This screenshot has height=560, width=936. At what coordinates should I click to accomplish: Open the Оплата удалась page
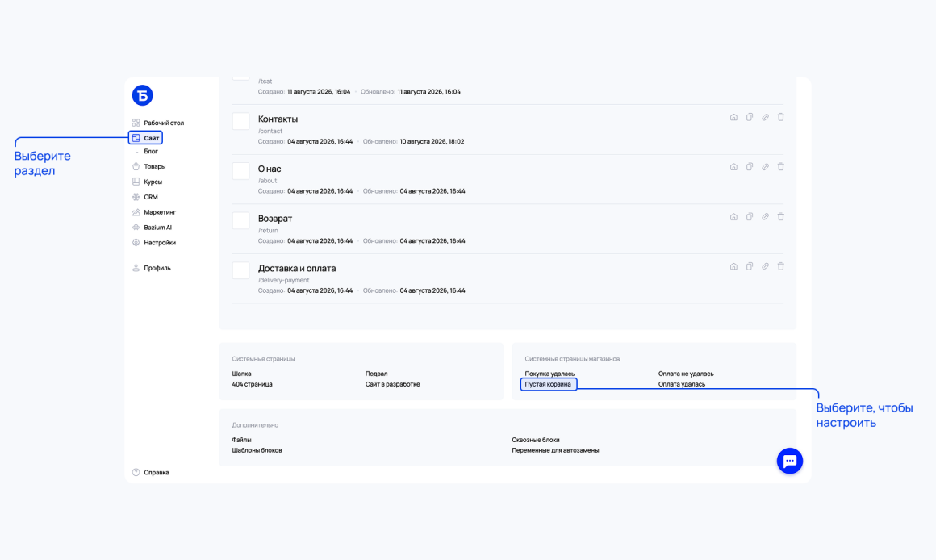point(682,384)
